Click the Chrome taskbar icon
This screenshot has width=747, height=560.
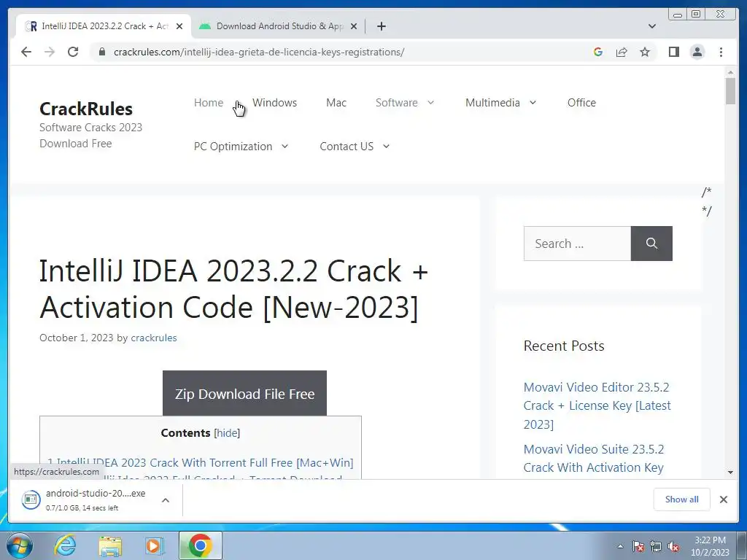point(200,545)
